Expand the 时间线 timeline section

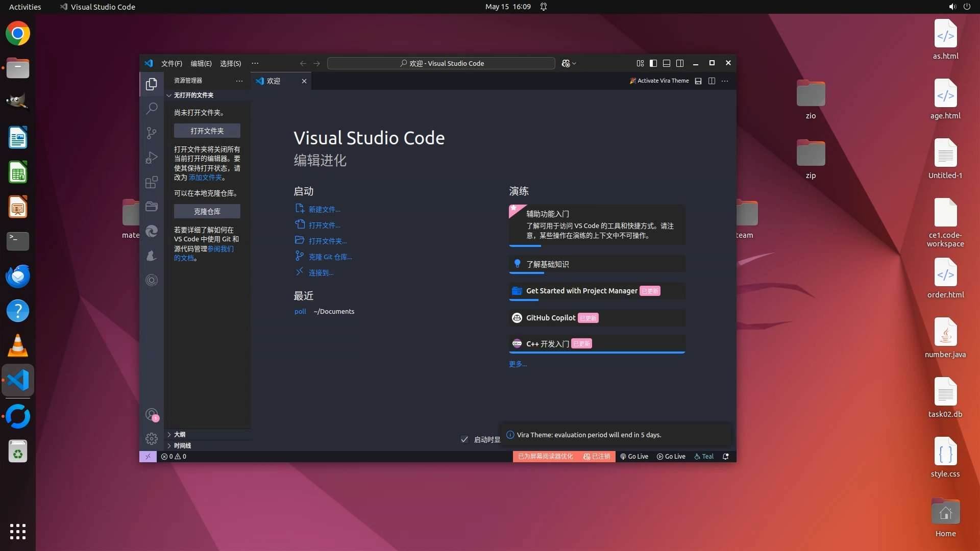tap(182, 446)
